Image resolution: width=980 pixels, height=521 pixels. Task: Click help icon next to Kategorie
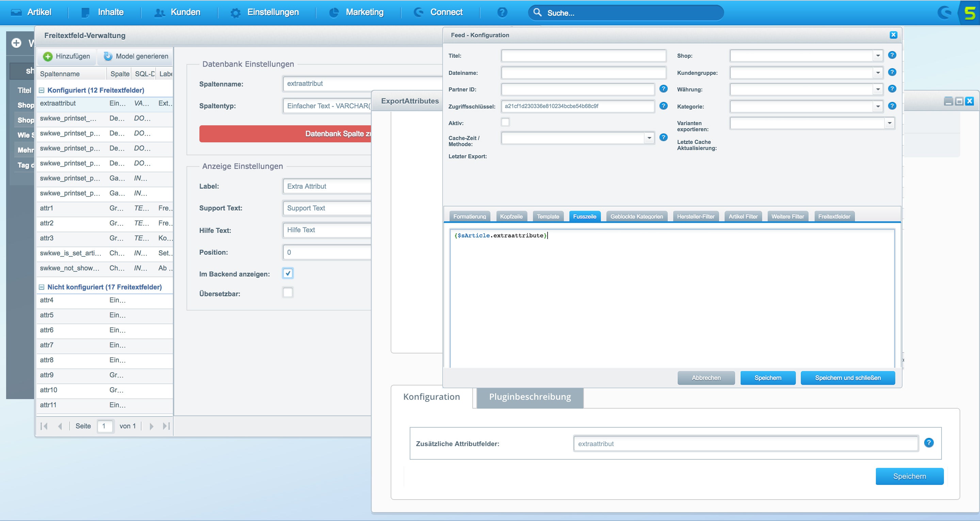pyautogui.click(x=892, y=106)
